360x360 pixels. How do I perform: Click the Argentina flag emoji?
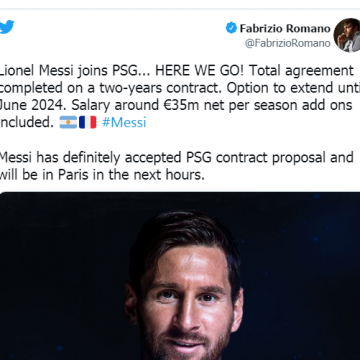(68, 122)
